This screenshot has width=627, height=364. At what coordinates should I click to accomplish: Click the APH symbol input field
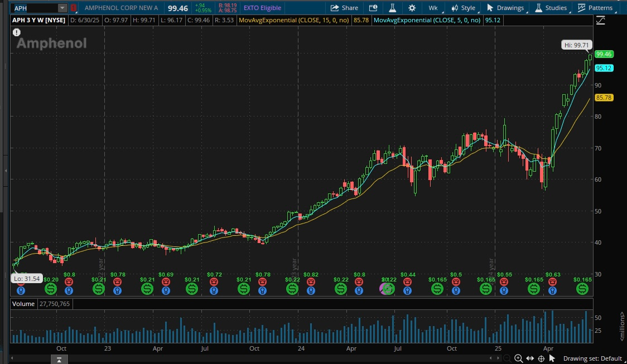(35, 8)
